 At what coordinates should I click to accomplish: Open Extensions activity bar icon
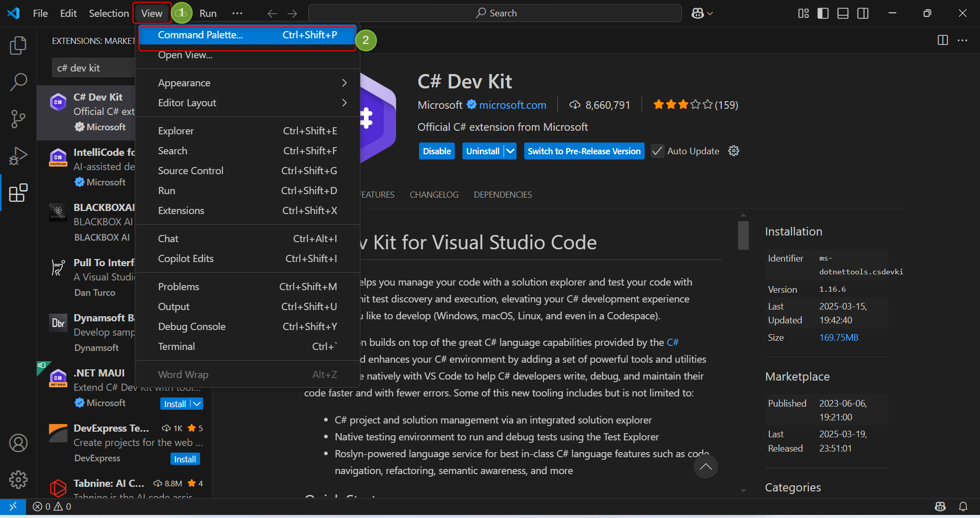(18, 193)
